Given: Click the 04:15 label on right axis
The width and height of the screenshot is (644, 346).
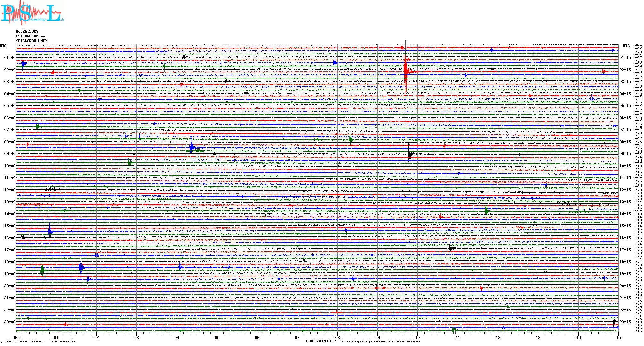Looking at the screenshot, I should coord(625,94).
